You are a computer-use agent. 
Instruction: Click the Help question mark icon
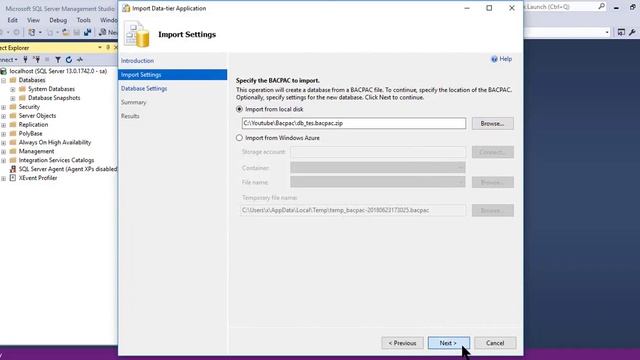[494, 59]
